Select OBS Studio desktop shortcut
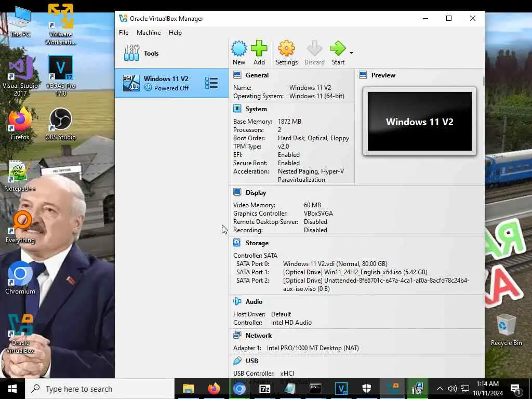The image size is (532, 399). [x=60, y=124]
